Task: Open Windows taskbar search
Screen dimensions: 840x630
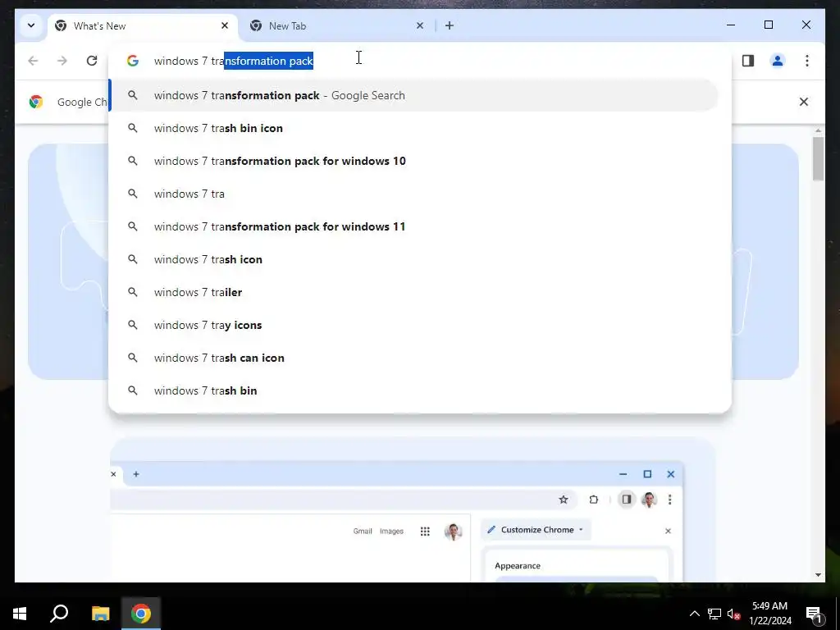Action: click(x=59, y=614)
